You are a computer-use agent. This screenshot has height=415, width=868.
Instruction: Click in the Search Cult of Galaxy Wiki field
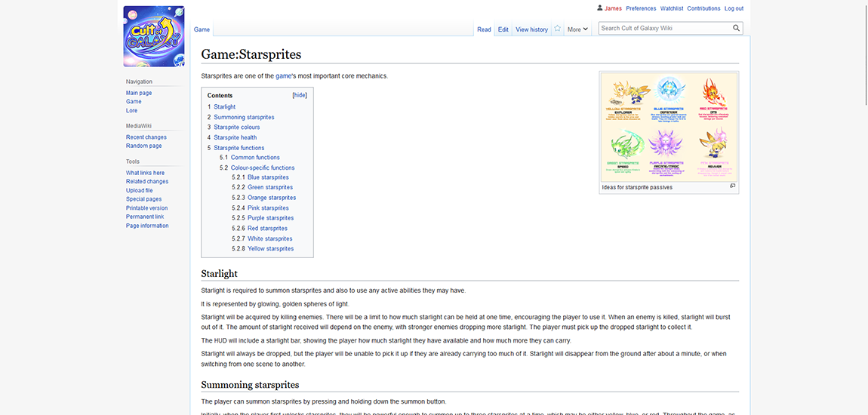tap(664, 28)
